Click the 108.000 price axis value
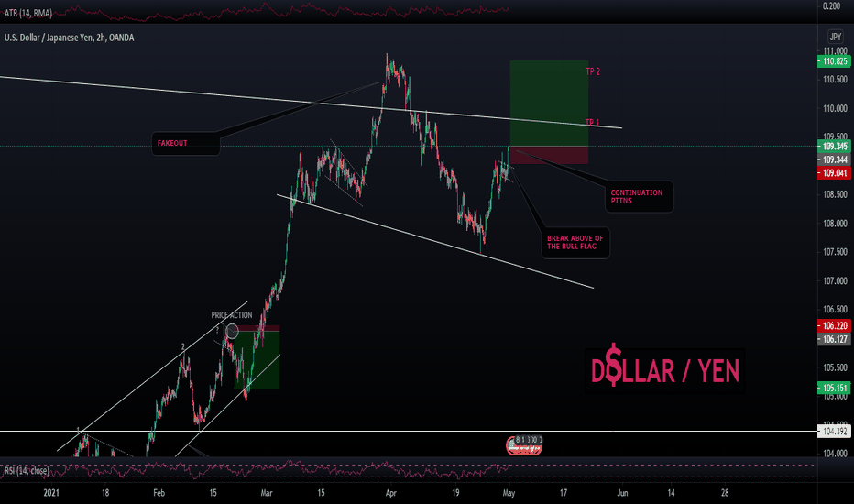This screenshot has height=504, width=854. point(835,224)
